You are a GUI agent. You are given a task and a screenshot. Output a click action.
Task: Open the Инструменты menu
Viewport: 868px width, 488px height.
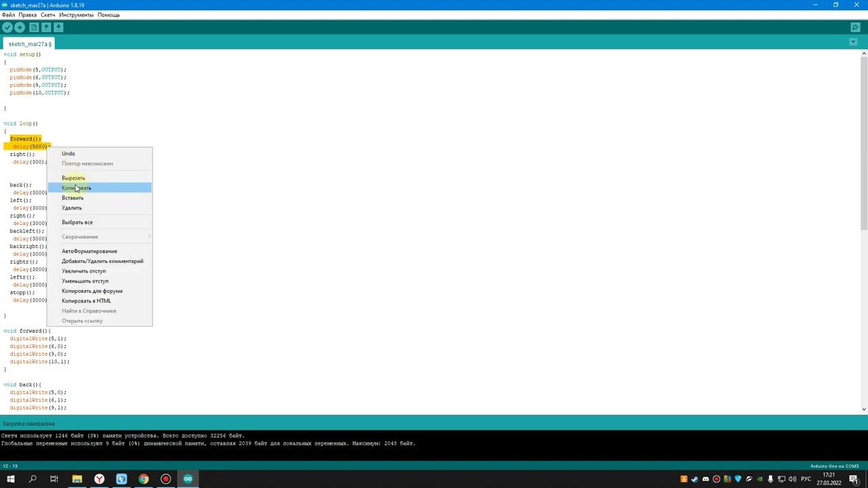coord(76,15)
